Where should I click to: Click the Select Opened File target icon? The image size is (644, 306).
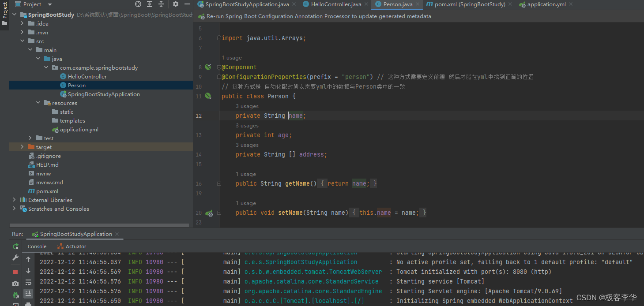[138, 4]
